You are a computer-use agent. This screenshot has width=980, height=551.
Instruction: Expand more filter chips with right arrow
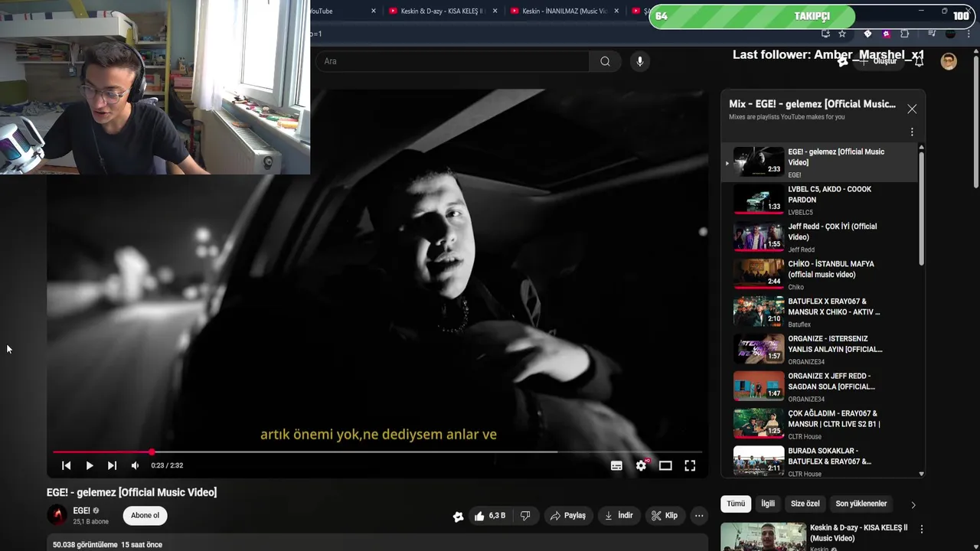pyautogui.click(x=913, y=504)
